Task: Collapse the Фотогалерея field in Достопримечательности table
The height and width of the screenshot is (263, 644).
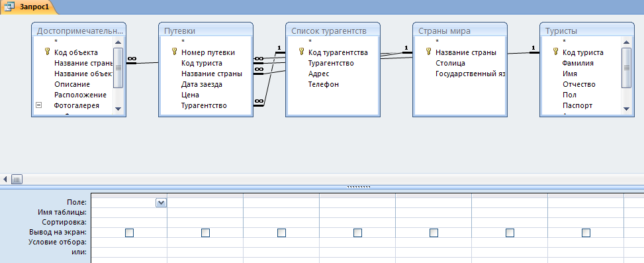Action: click(x=38, y=105)
